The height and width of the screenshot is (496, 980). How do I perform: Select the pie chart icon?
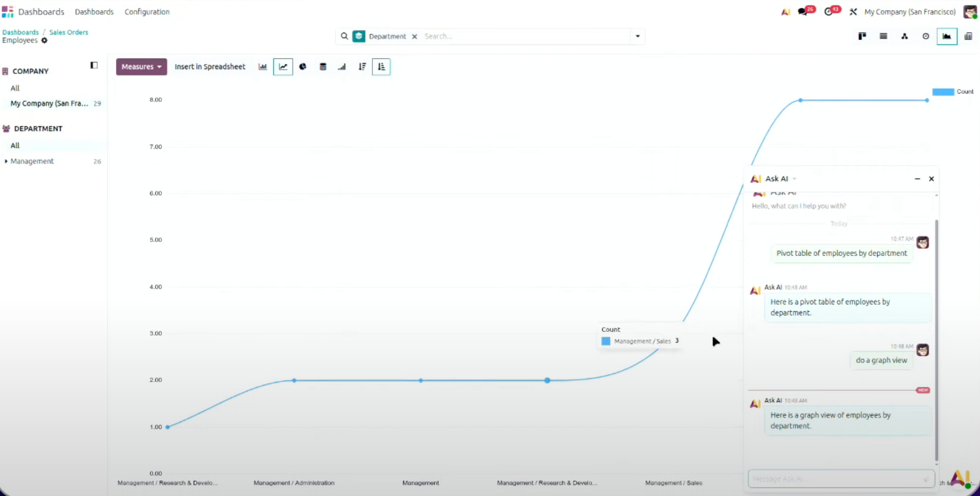pos(303,67)
